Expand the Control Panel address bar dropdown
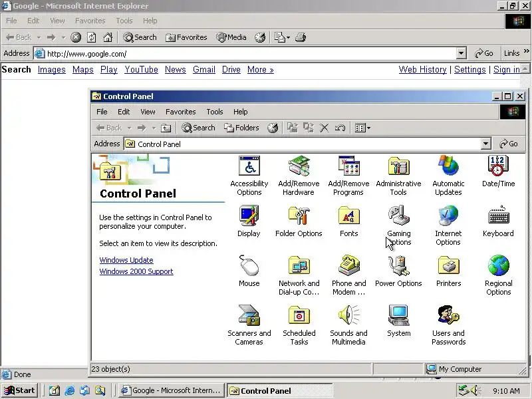 coord(486,144)
